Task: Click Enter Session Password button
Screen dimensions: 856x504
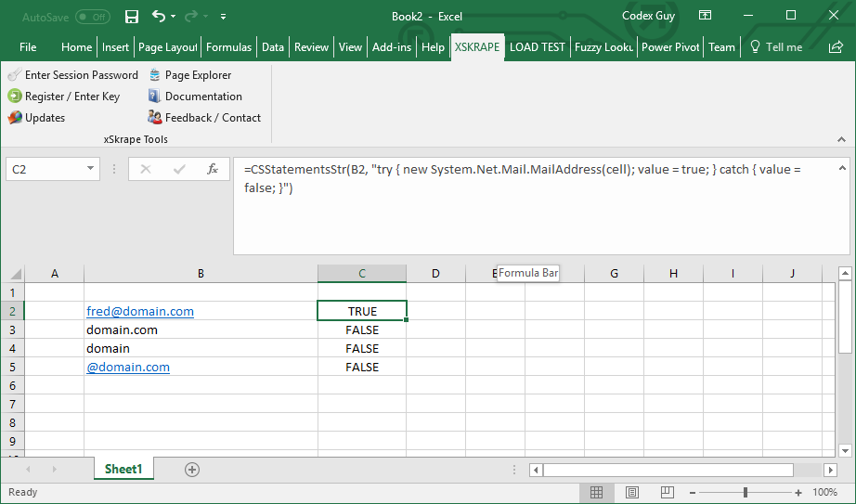Action: pos(73,75)
